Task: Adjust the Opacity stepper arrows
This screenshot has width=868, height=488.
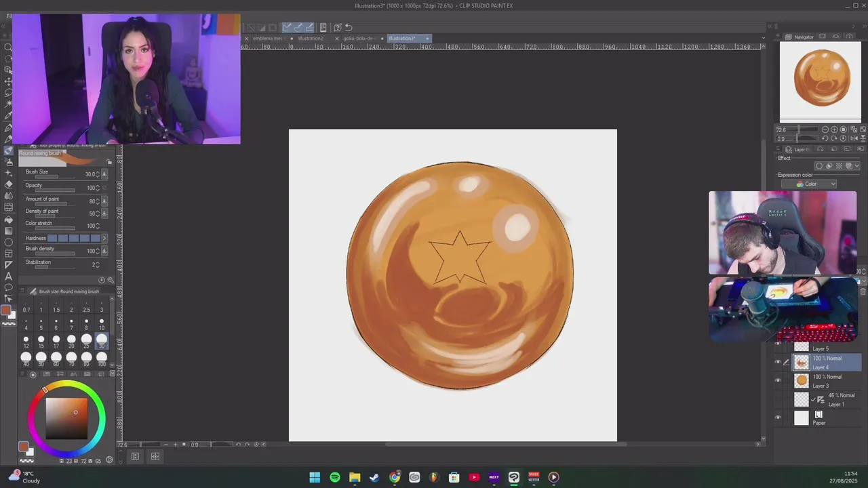Action: [98, 188]
